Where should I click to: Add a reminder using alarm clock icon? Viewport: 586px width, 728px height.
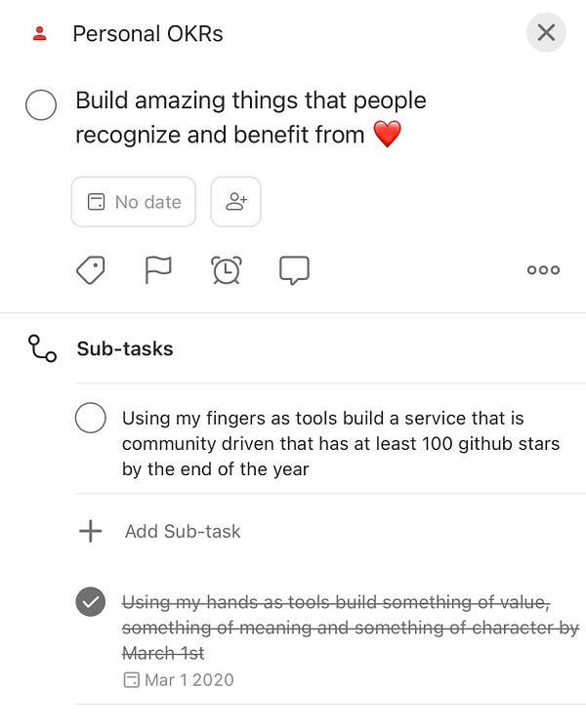coord(227,270)
